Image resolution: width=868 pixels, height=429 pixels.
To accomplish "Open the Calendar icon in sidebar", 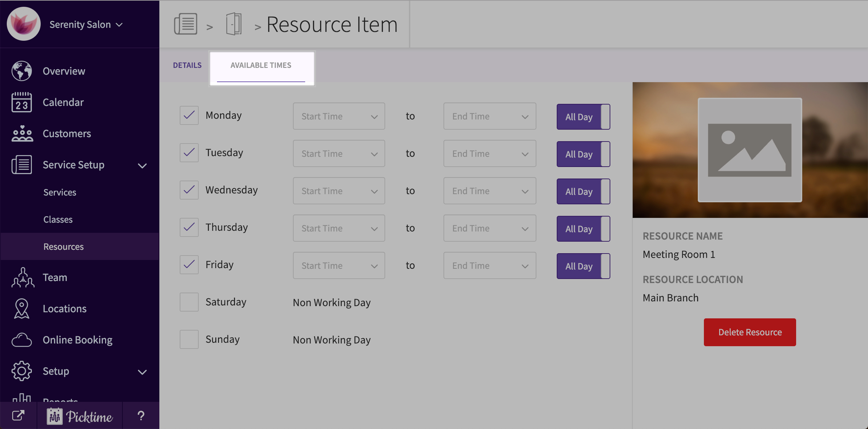I will point(22,102).
